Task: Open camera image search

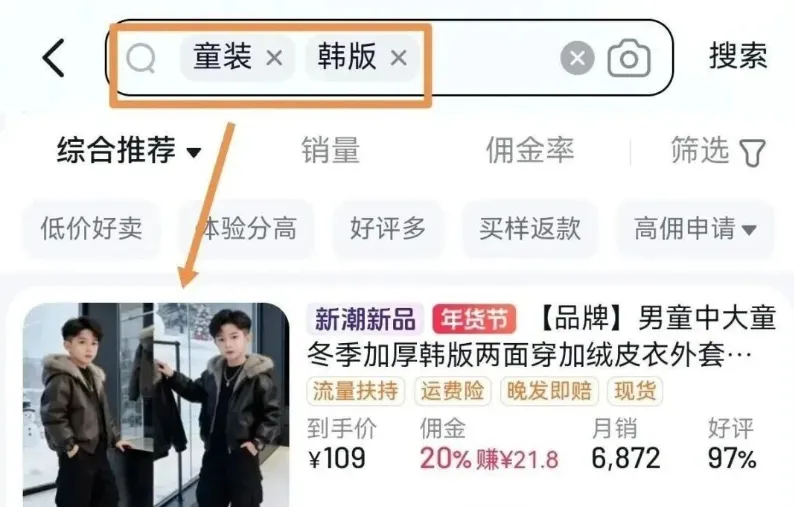Action: pos(629,59)
